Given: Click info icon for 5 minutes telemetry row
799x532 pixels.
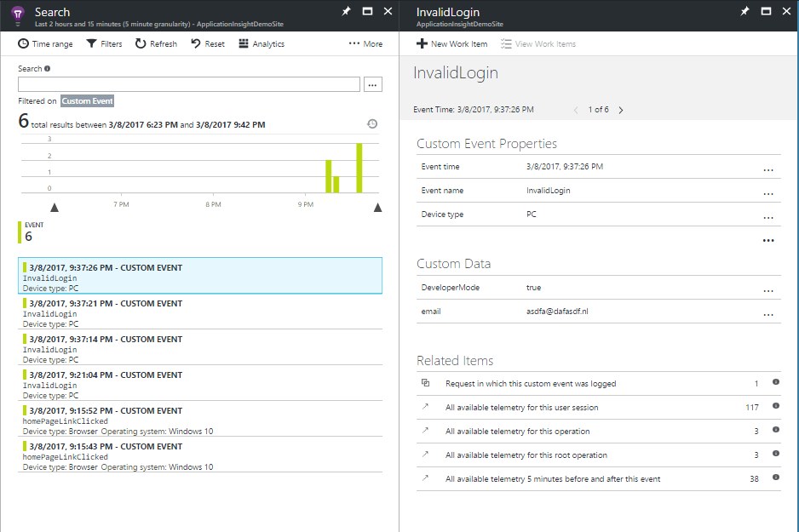Looking at the screenshot, I should [775, 477].
